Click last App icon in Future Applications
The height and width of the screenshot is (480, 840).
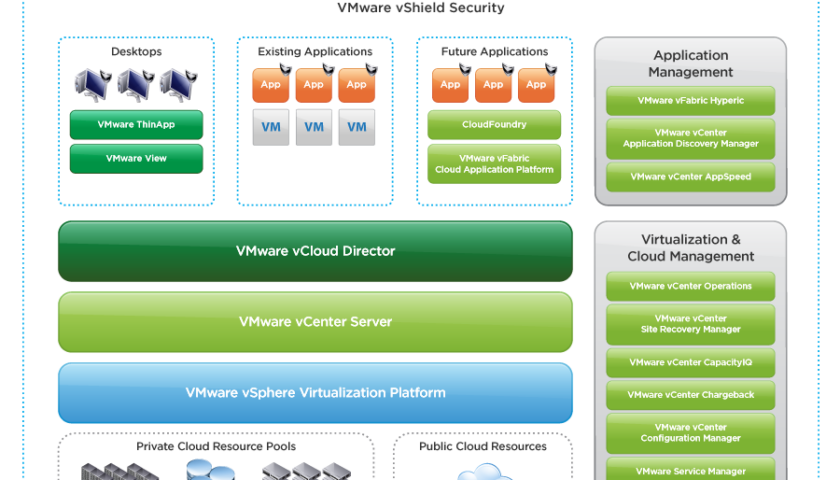click(x=536, y=84)
